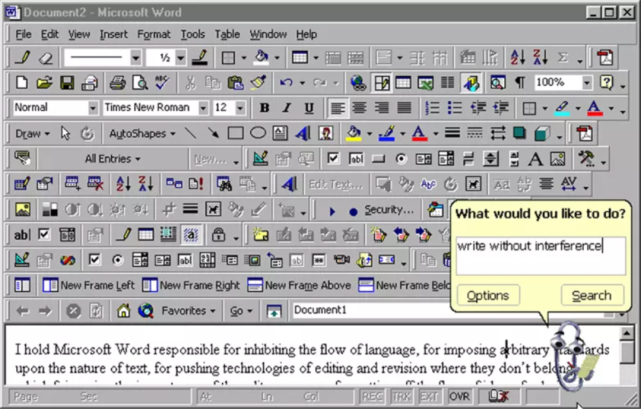The width and height of the screenshot is (641, 409).
Task: Sort Ascending in Tables toolbar
Action: [518, 58]
